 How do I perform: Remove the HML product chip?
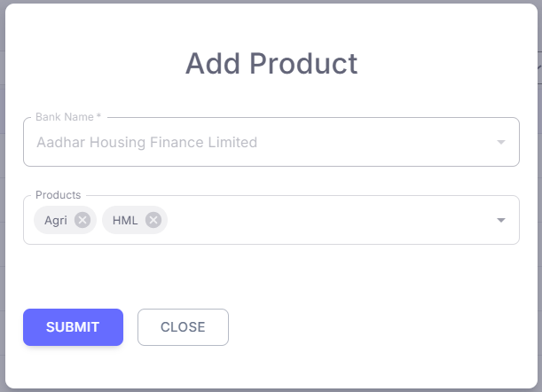click(x=153, y=220)
